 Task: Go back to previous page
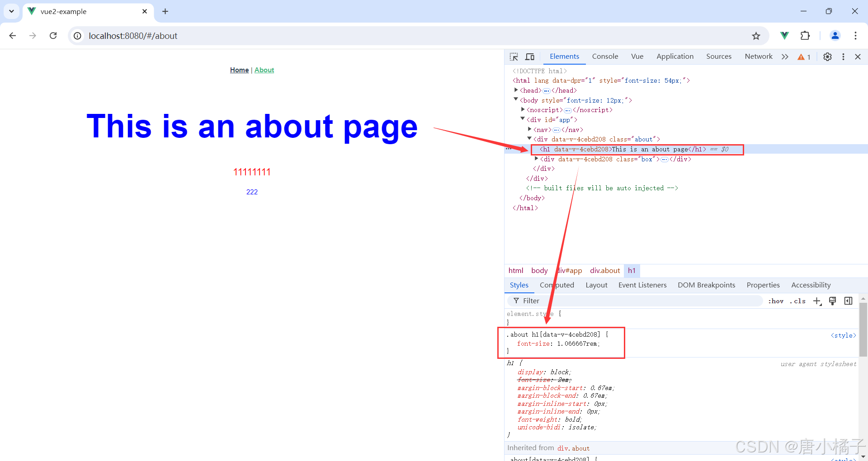coord(13,35)
